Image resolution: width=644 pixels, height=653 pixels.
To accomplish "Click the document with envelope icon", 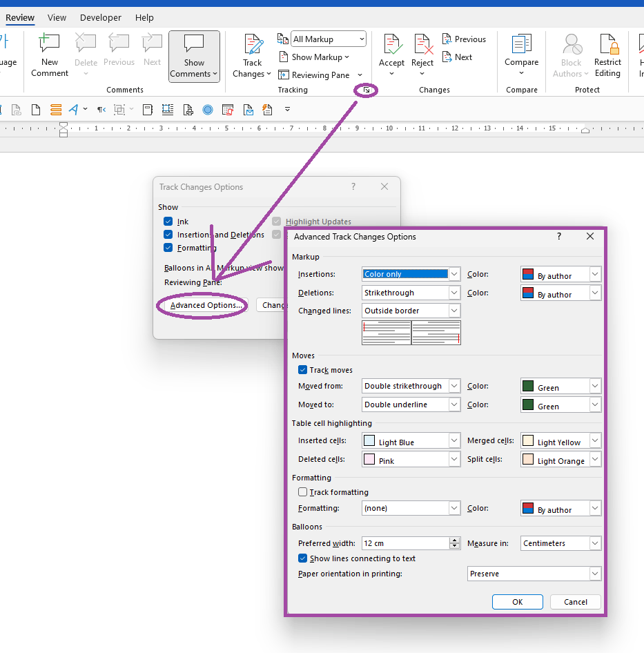I will [248, 110].
